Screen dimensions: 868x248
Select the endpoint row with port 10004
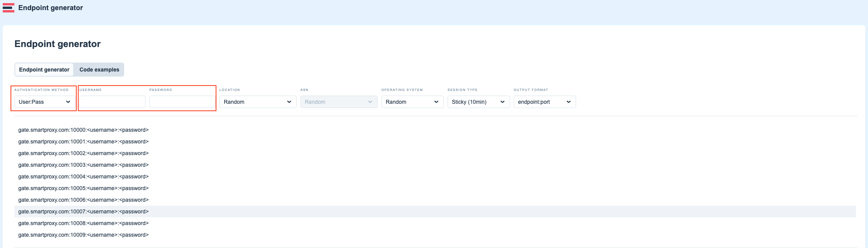435,176
